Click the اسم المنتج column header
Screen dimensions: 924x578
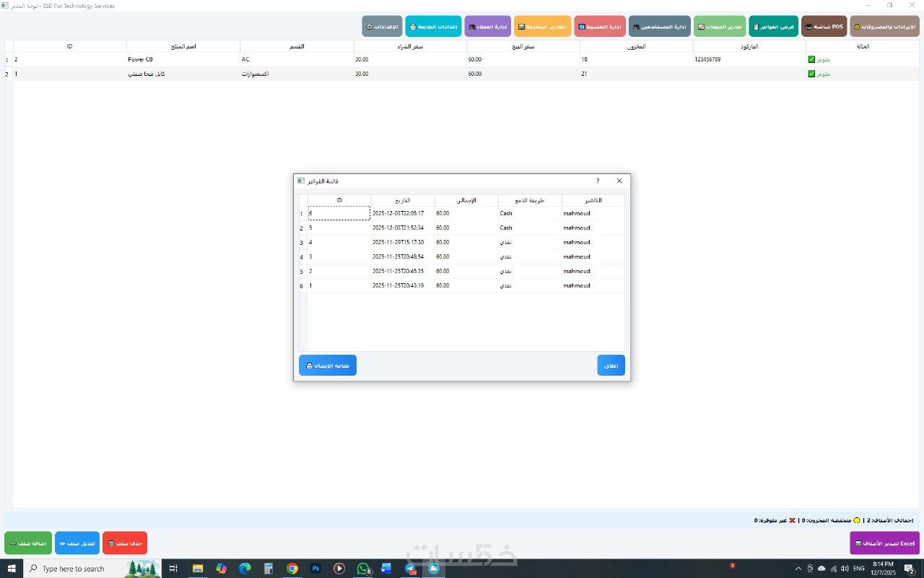click(183, 46)
